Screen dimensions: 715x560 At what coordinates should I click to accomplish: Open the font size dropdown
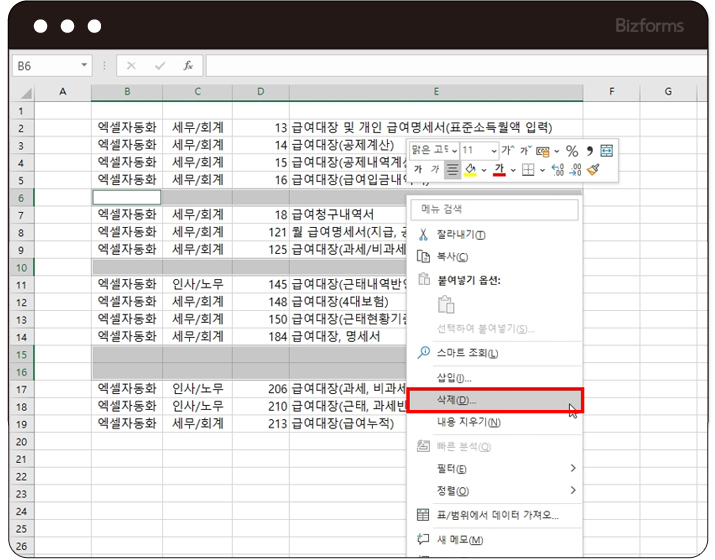493,151
